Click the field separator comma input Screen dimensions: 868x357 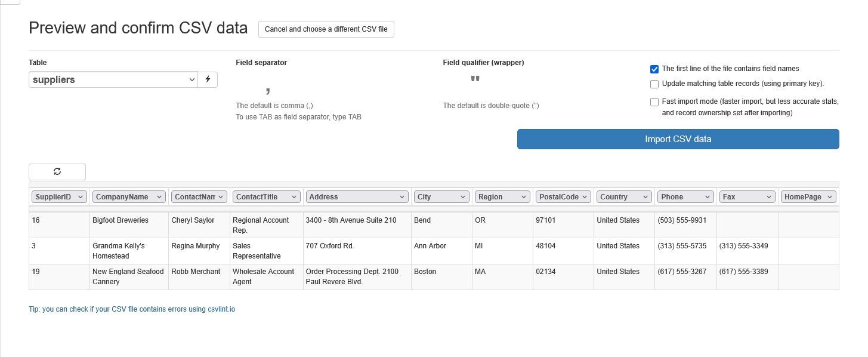(268, 90)
